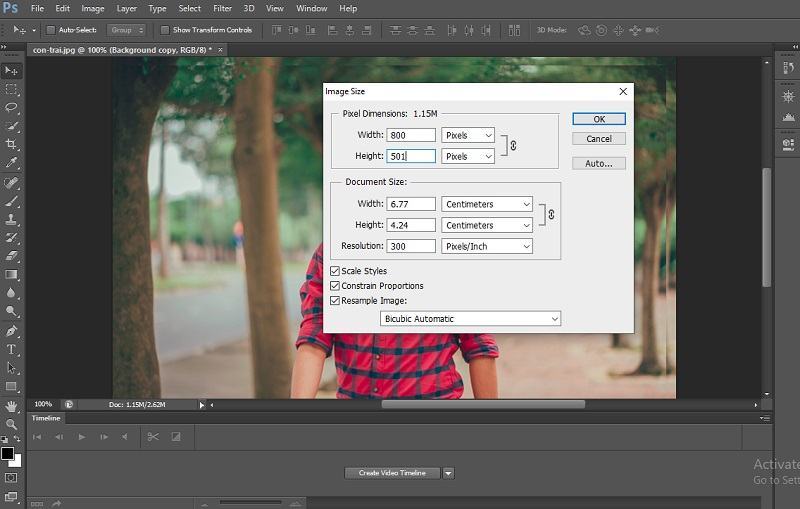800x509 pixels.
Task: Select the Rectangular Marquee tool
Action: click(x=11, y=89)
